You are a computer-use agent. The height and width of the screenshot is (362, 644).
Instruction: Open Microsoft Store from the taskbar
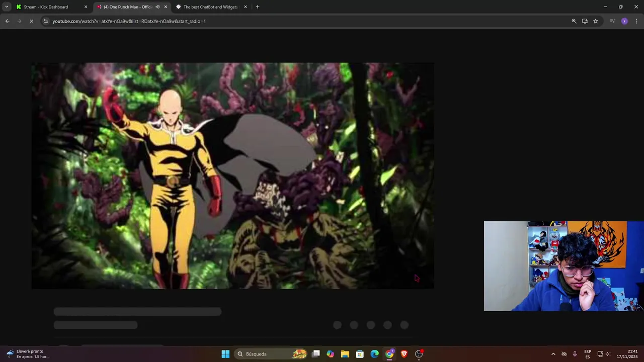[360, 354]
